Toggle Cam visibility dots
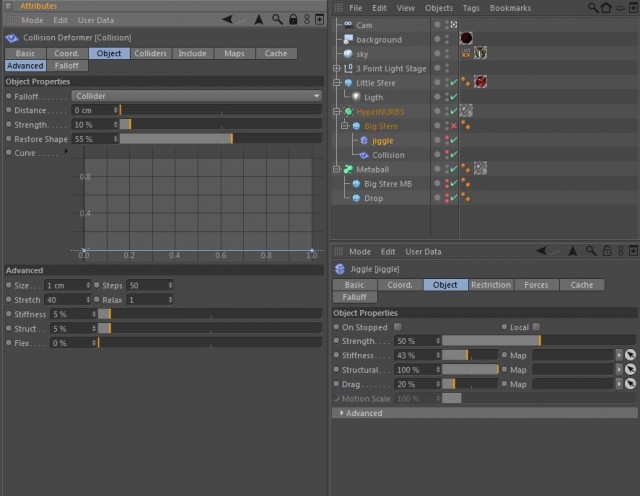Image resolution: width=640 pixels, height=496 pixels. (447, 25)
